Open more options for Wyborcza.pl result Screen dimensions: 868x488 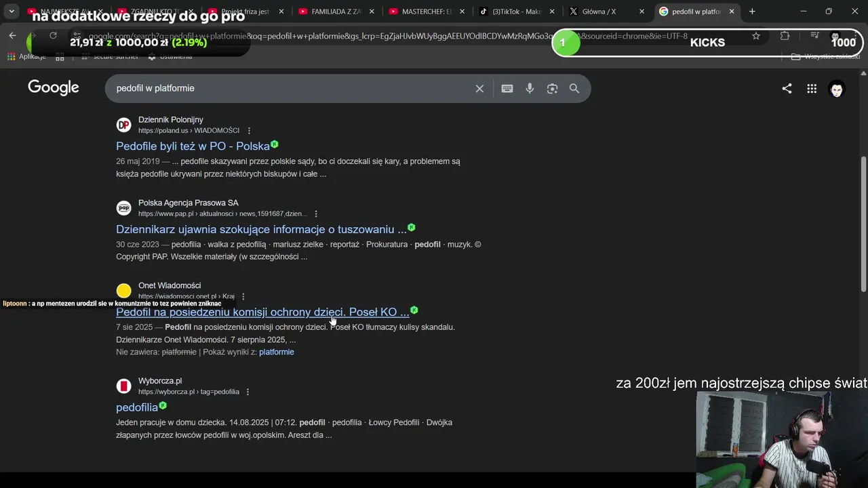(x=248, y=392)
